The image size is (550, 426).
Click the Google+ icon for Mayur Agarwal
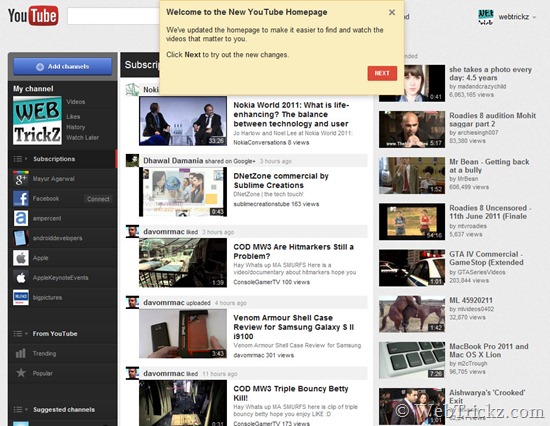tap(21, 179)
